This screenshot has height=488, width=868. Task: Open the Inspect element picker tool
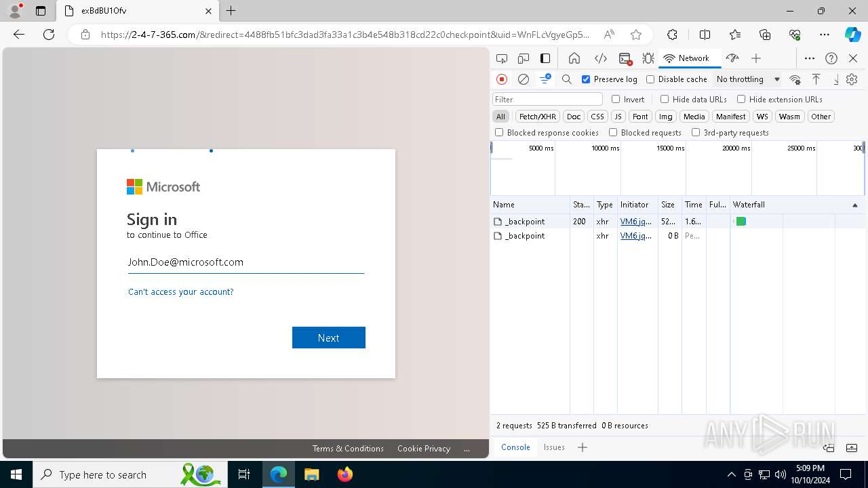pyautogui.click(x=502, y=58)
